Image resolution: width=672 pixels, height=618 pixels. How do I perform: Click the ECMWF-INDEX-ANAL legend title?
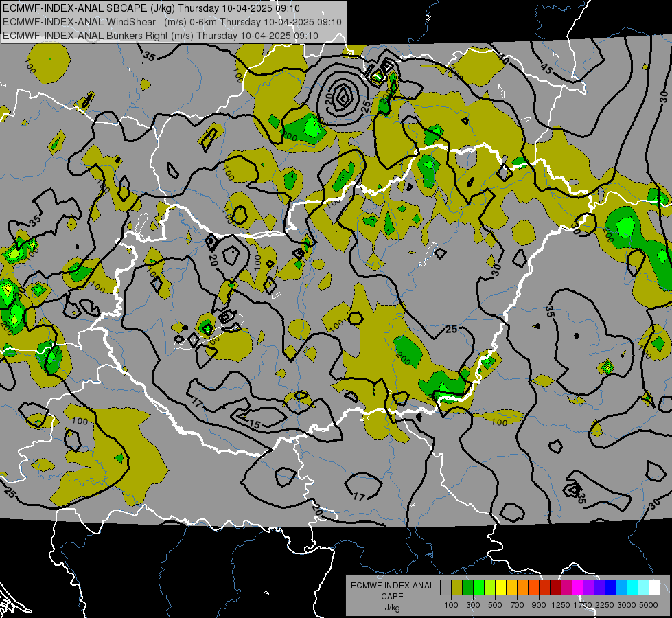pyautogui.click(x=392, y=586)
